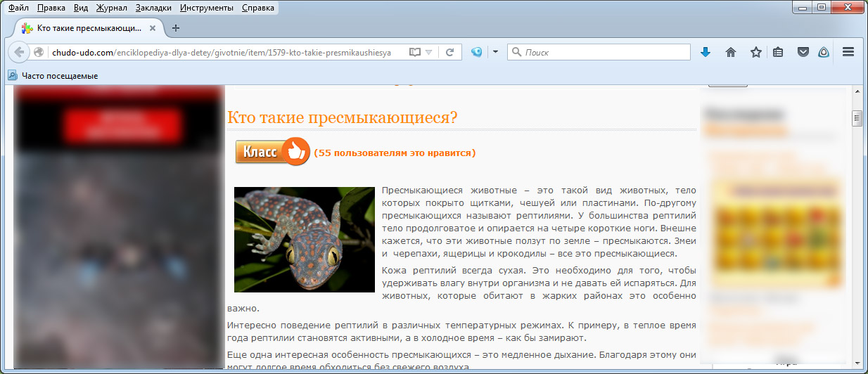Bookmark this page with star icon
Image resolution: width=868 pixels, height=374 pixels.
tap(755, 52)
